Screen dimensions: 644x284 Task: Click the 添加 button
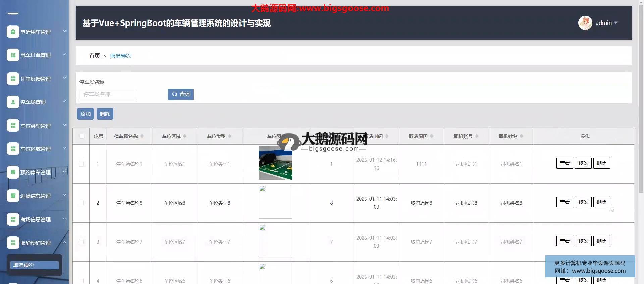tap(85, 114)
